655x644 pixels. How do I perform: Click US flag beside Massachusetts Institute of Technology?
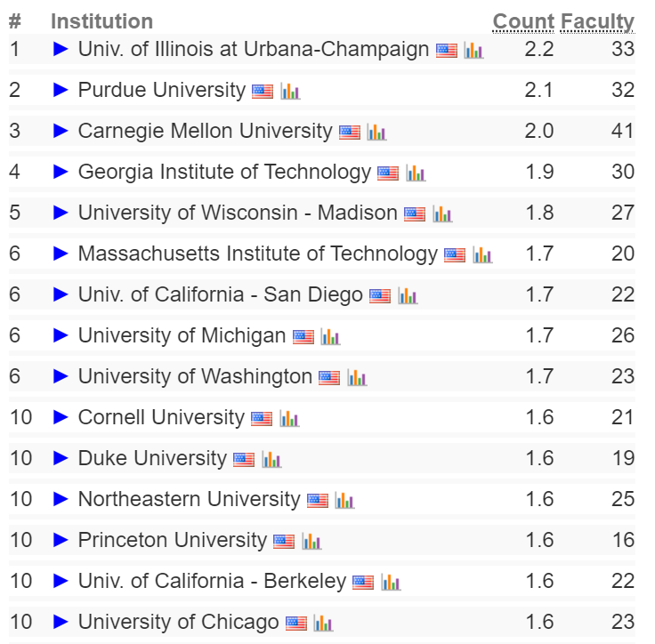455,254
